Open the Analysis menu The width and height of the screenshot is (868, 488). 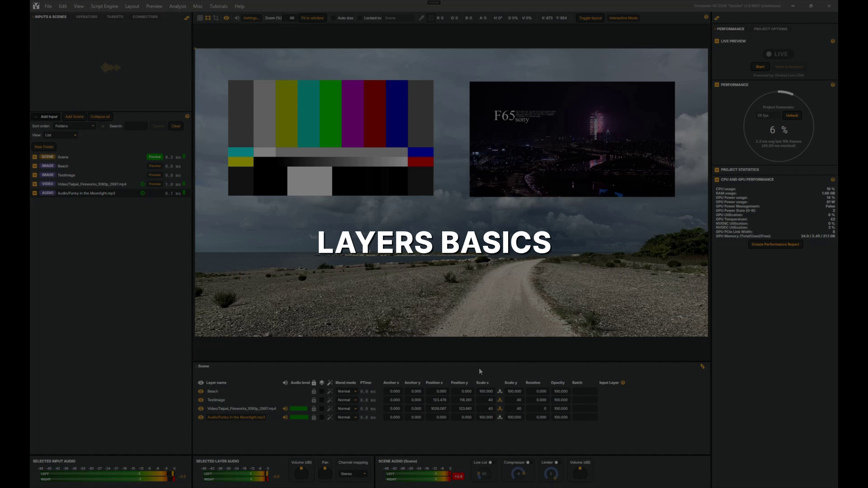coord(178,6)
